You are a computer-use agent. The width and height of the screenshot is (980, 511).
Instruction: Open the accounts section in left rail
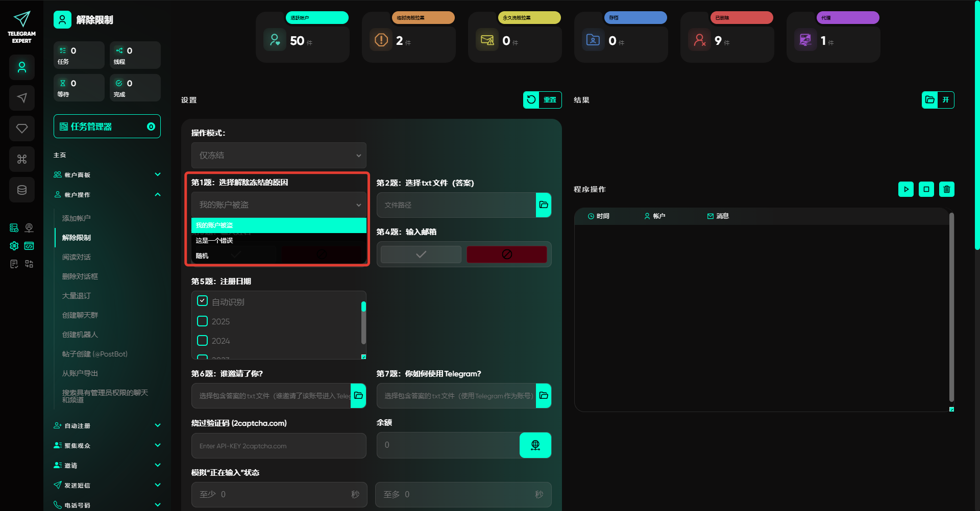tap(22, 67)
